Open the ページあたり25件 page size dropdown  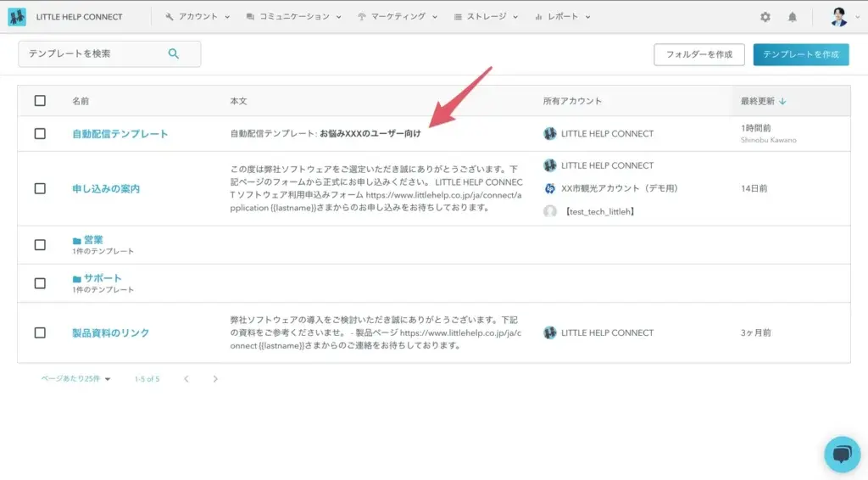click(x=76, y=379)
